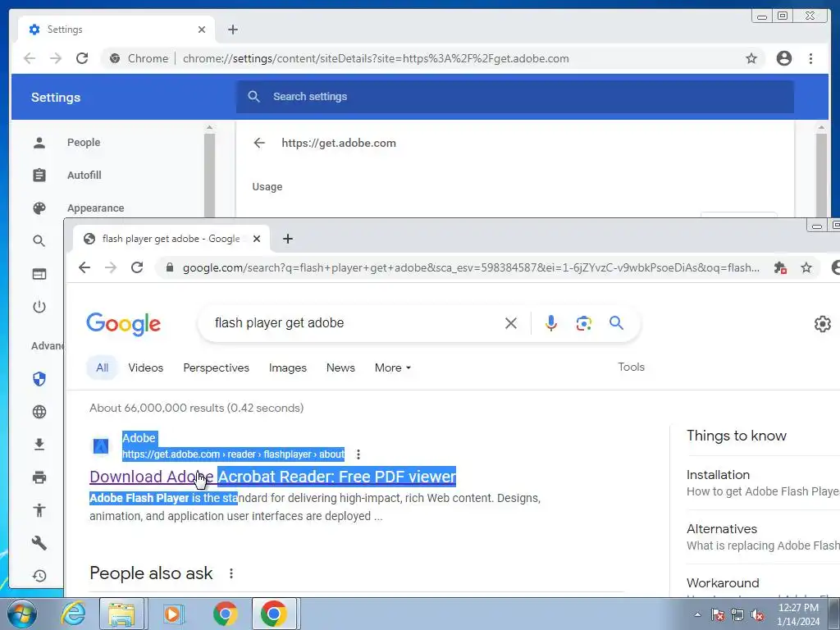
Task: Open Search engine section magnifier in sidebar
Action: click(x=39, y=241)
